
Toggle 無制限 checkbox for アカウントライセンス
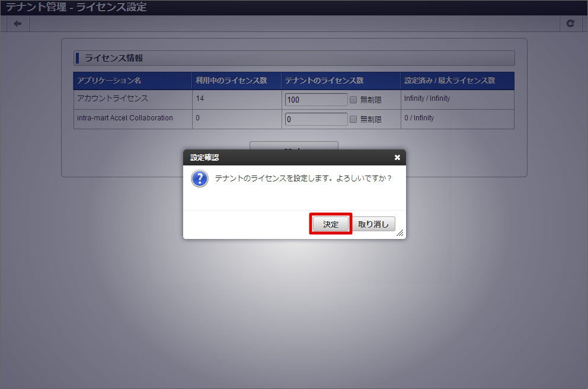point(353,100)
